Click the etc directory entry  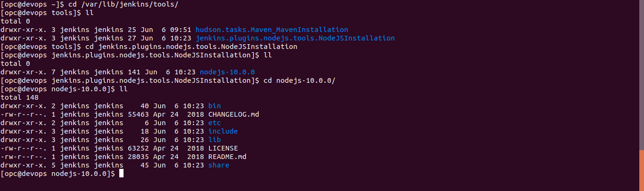pyautogui.click(x=215, y=123)
